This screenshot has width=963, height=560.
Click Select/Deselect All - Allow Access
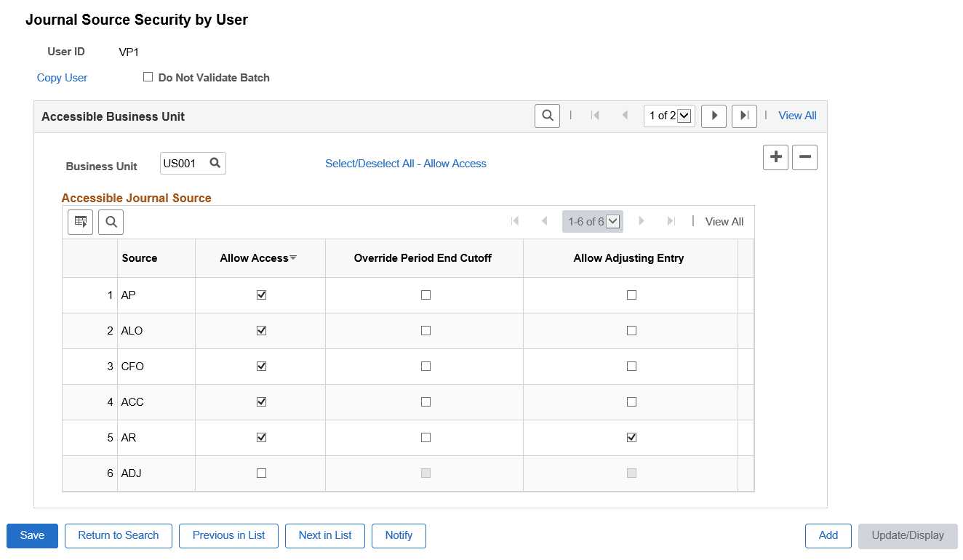(405, 163)
